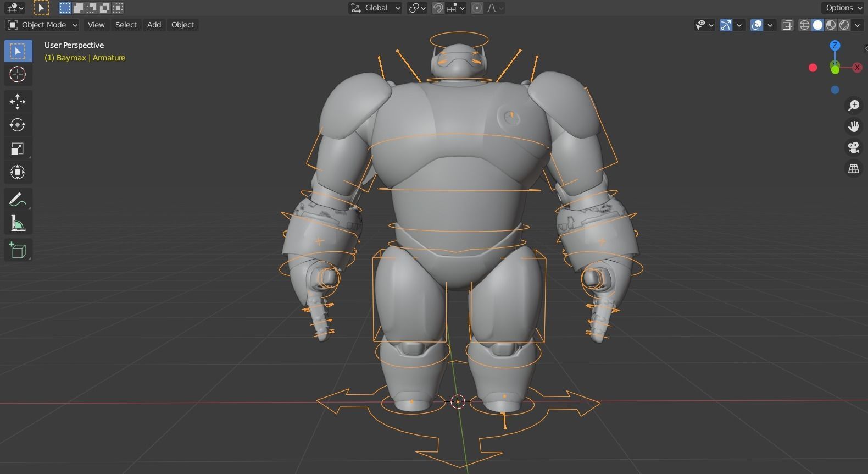
Task: Choose the Move tool
Action: pyautogui.click(x=18, y=101)
